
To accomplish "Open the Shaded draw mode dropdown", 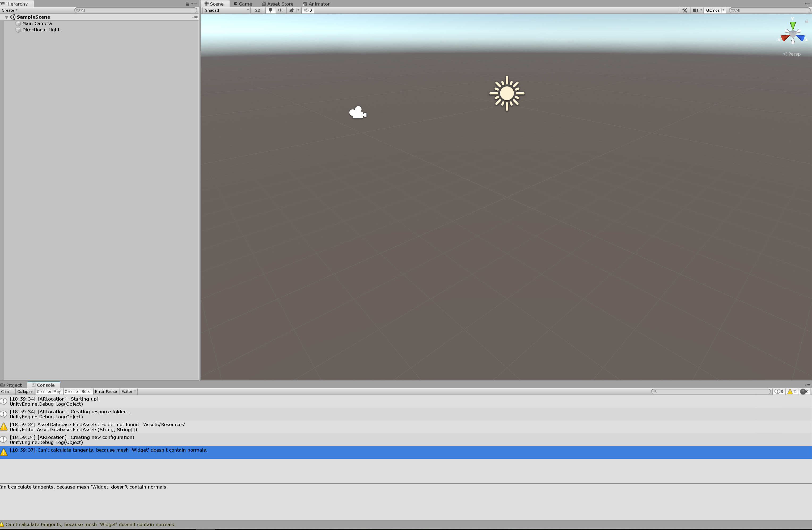I will click(x=226, y=10).
